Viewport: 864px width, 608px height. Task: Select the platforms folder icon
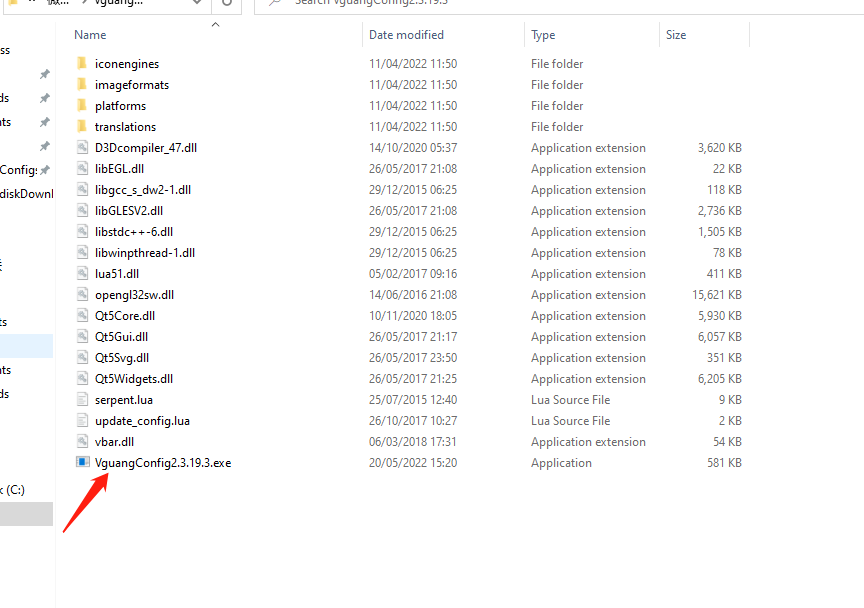82,106
